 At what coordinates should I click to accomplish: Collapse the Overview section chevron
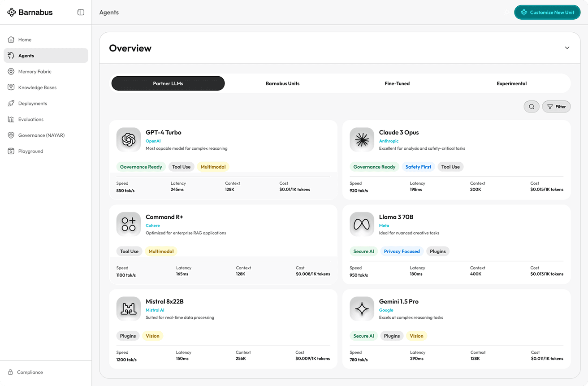pos(567,48)
